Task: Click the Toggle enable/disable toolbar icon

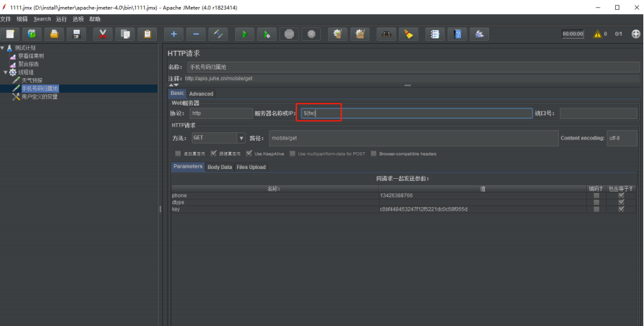Action: click(218, 34)
